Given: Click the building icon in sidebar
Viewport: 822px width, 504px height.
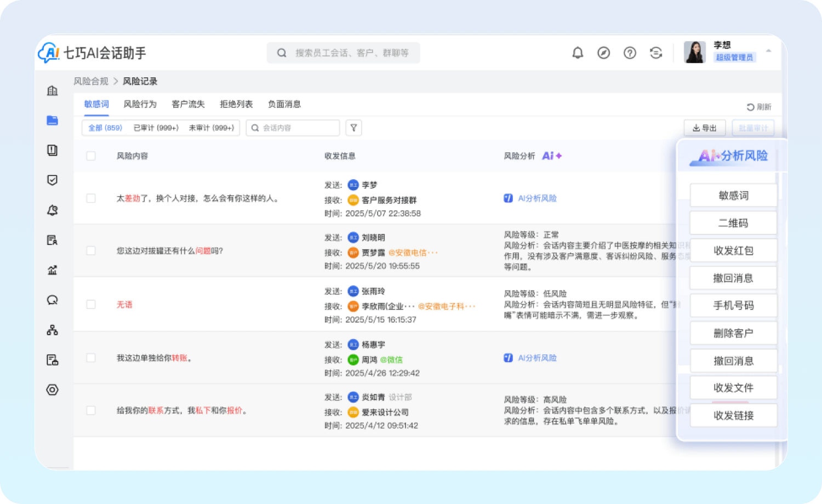Looking at the screenshot, I should pos(53,90).
